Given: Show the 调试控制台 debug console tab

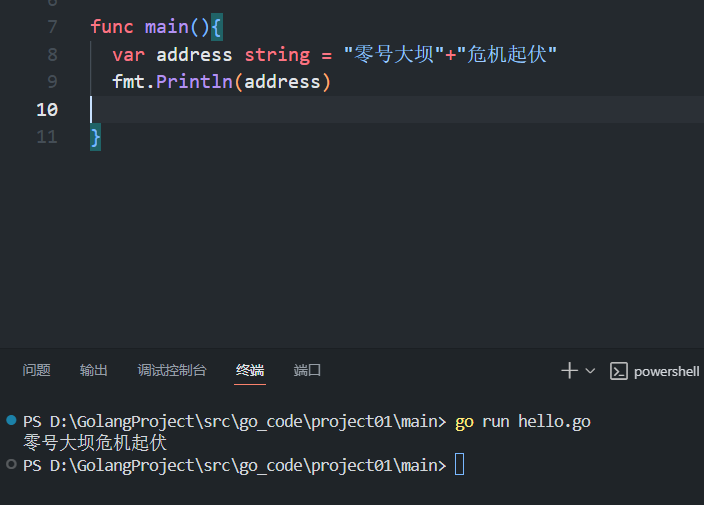Looking at the screenshot, I should [x=172, y=371].
